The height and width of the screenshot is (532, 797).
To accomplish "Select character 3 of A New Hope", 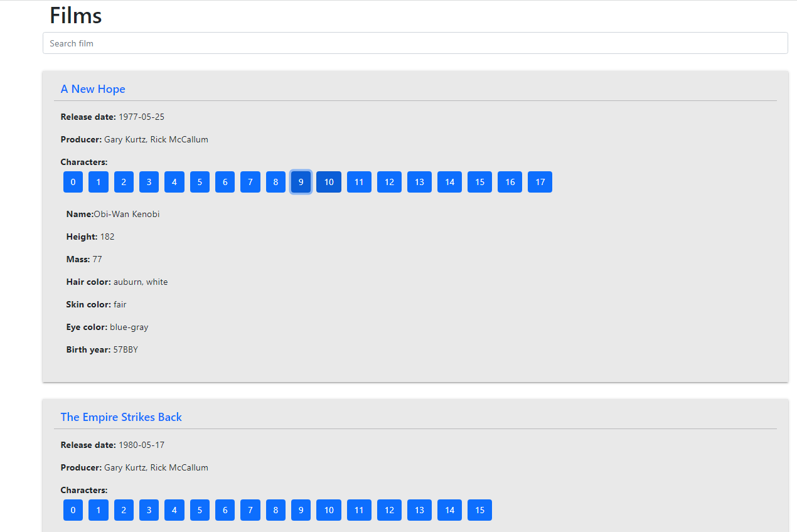I will 149,182.
